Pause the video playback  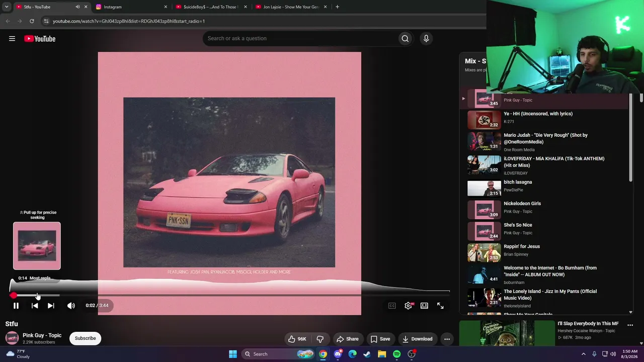pos(16,305)
